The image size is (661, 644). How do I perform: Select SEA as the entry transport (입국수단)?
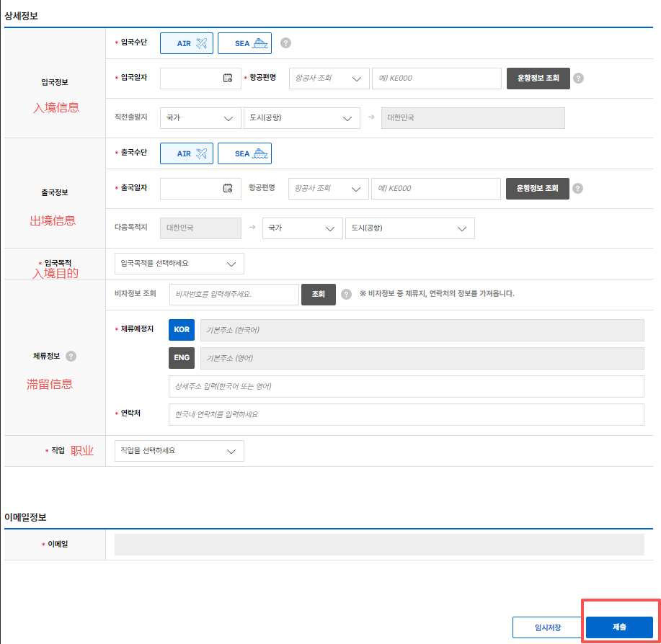(x=244, y=43)
